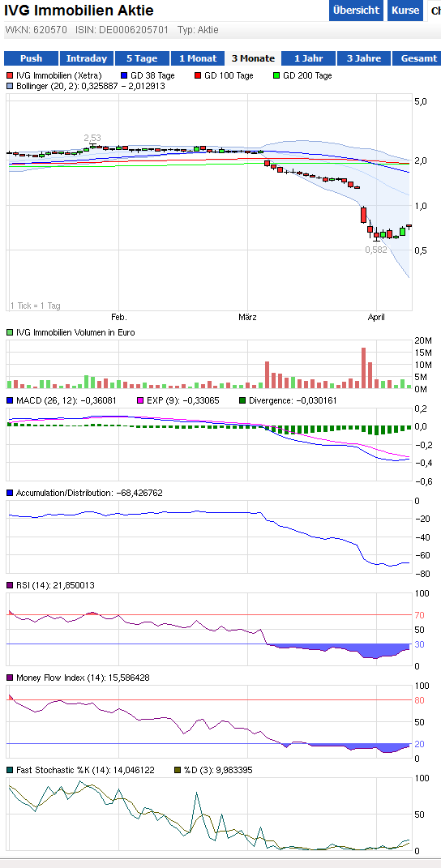Open the Übersicht tab
Screen dimensions: 441x868
[x=356, y=11]
